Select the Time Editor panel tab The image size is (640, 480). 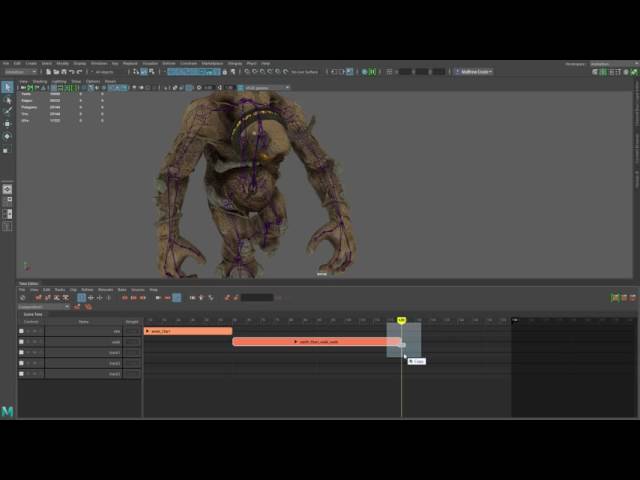29,283
